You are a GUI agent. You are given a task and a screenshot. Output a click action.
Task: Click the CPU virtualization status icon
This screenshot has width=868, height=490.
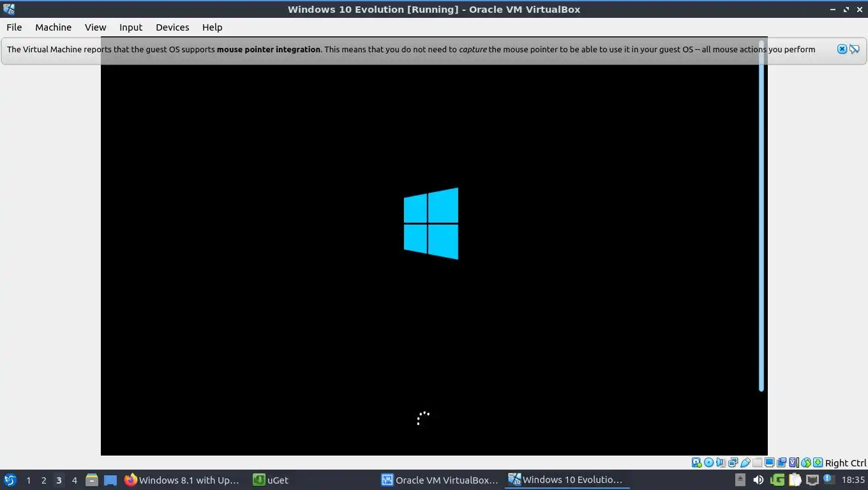(x=794, y=463)
